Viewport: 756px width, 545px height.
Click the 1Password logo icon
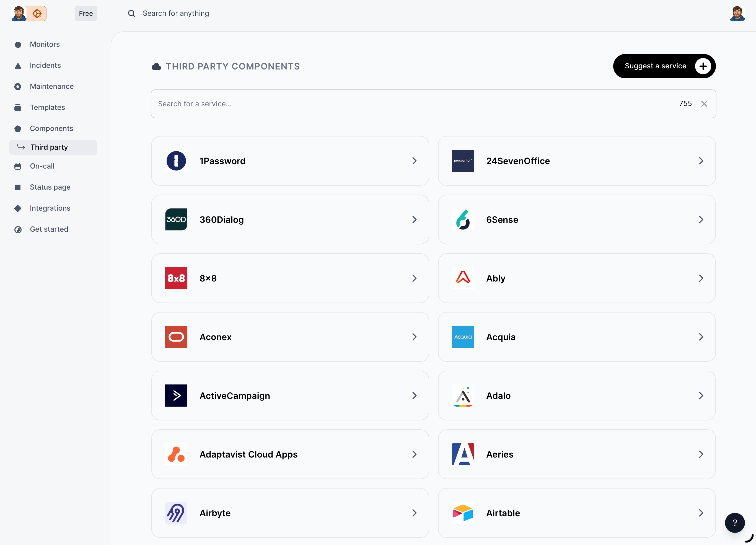(x=176, y=161)
